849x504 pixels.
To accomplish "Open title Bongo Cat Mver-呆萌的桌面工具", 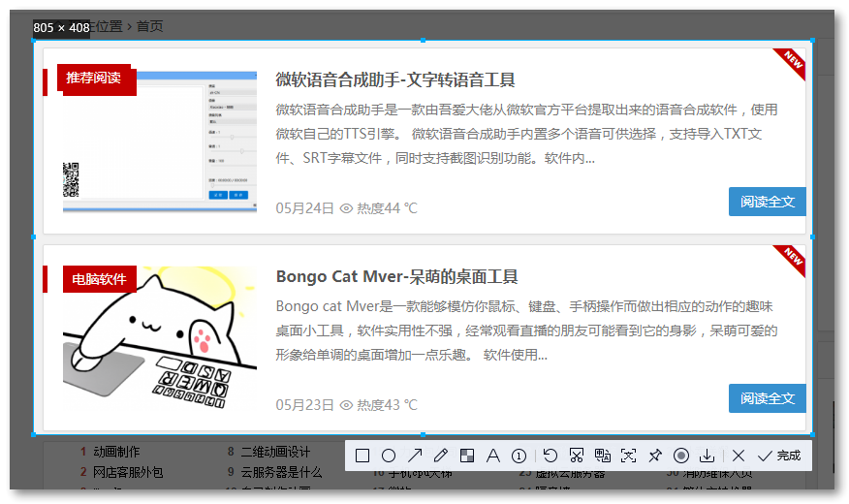I will coord(397,276).
